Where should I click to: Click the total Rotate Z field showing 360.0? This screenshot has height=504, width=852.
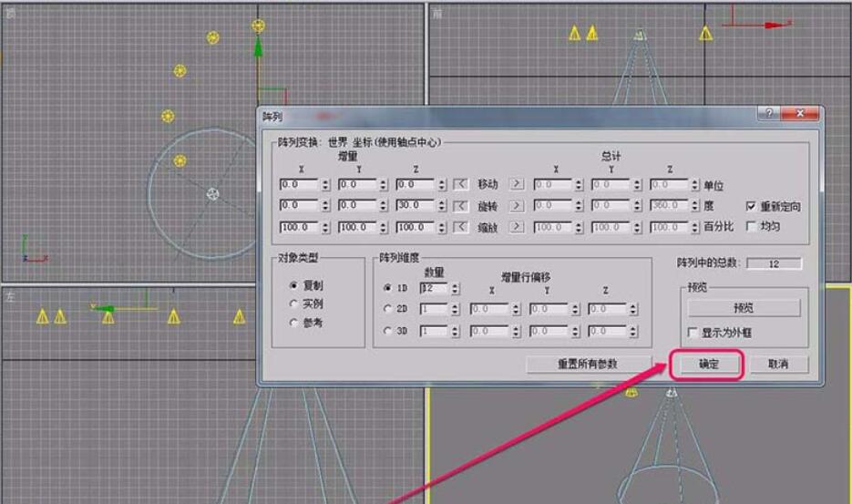(x=669, y=205)
